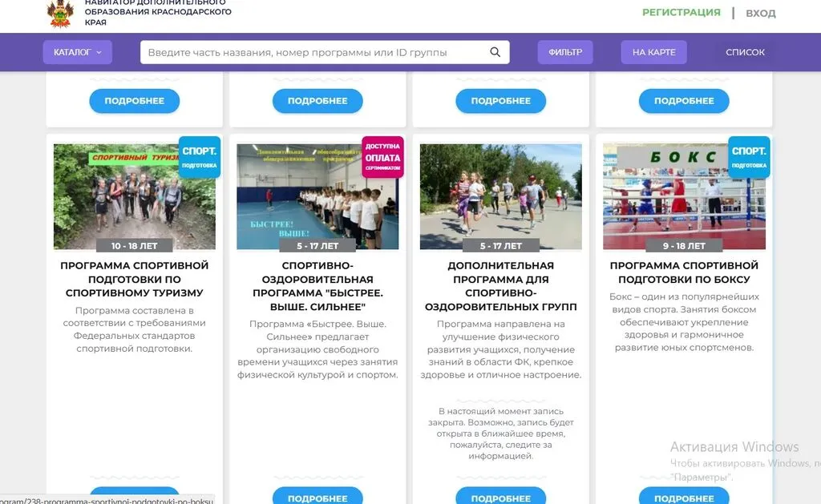Click the 'Спорт. подготовка' badge on the tourism card

pyautogui.click(x=200, y=157)
